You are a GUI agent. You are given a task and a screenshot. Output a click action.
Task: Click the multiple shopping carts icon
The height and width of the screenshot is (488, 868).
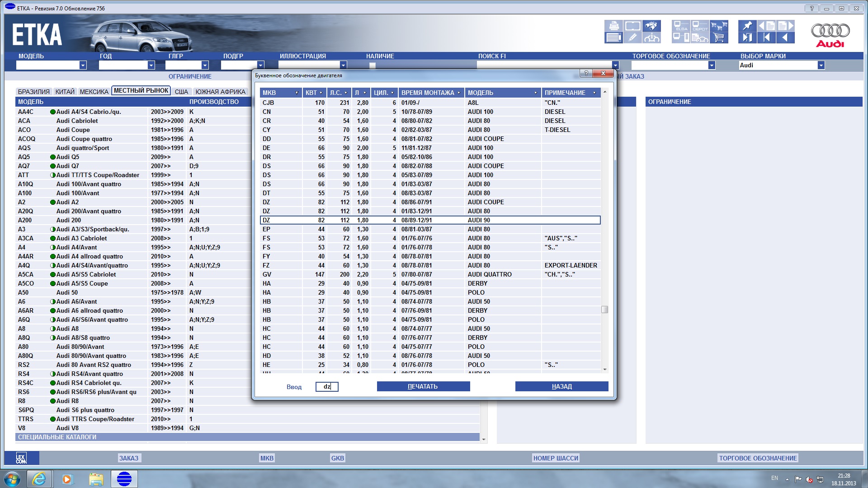(x=719, y=26)
